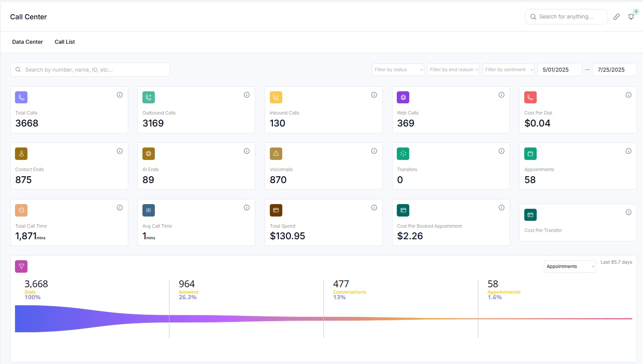Edit the start date 5/01/2025
The height and width of the screenshot is (364, 643).
point(560,69)
